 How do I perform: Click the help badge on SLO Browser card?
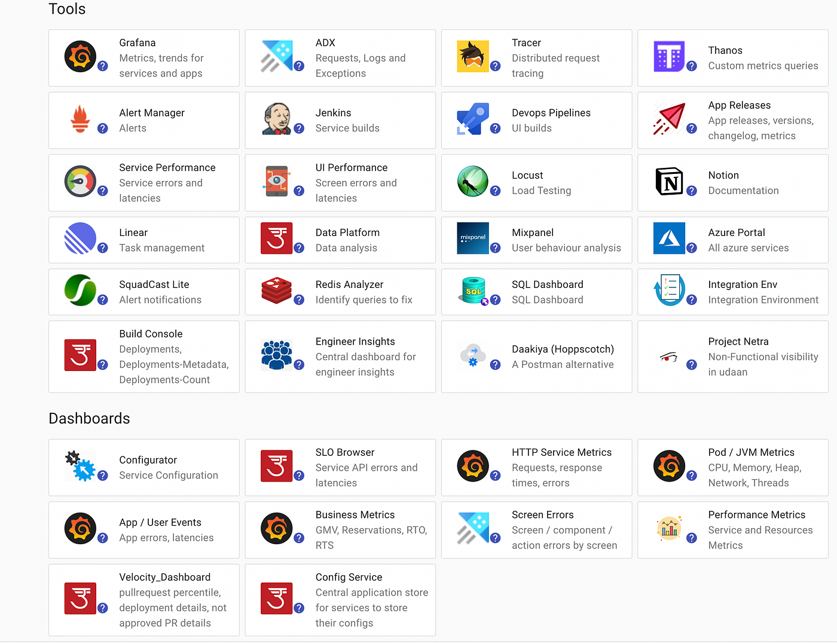(x=300, y=476)
